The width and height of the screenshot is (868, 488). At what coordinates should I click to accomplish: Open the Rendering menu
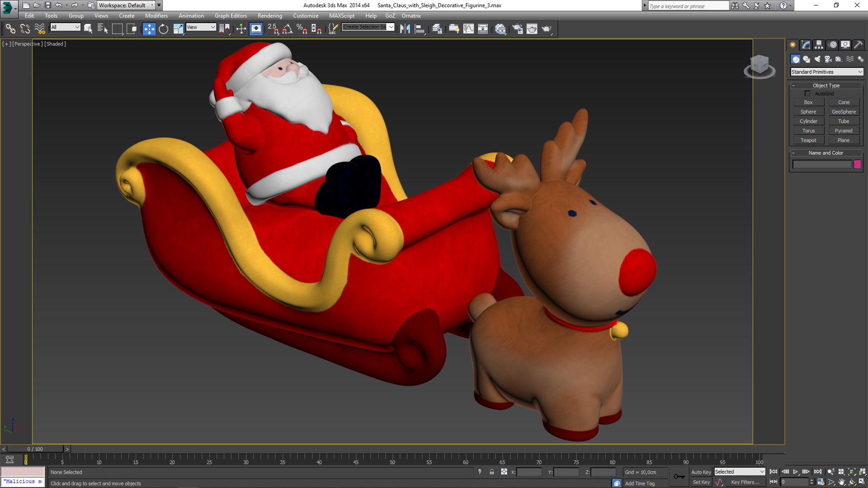click(x=270, y=16)
